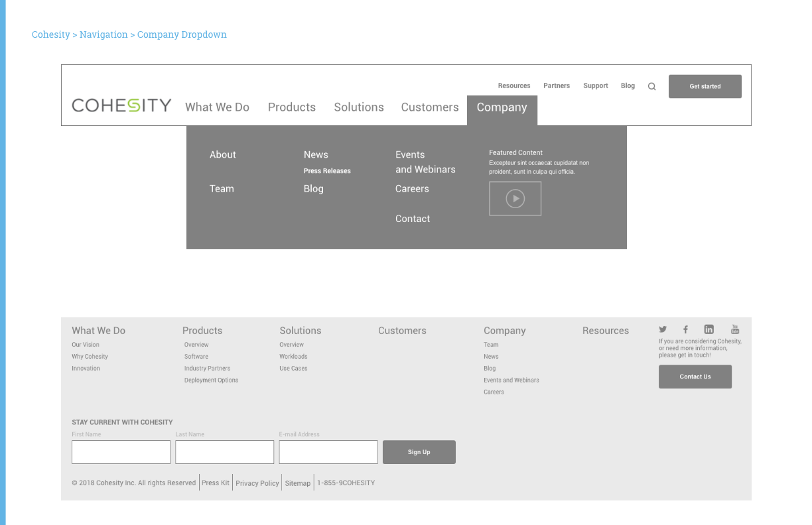Open Sitemap footer link
The image size is (812, 525).
tap(298, 483)
